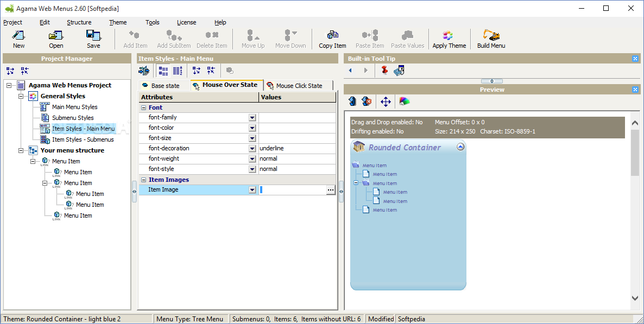This screenshot has height=324, width=644.
Task: Click the stop preview icon with red badge
Action: pyautogui.click(x=367, y=101)
